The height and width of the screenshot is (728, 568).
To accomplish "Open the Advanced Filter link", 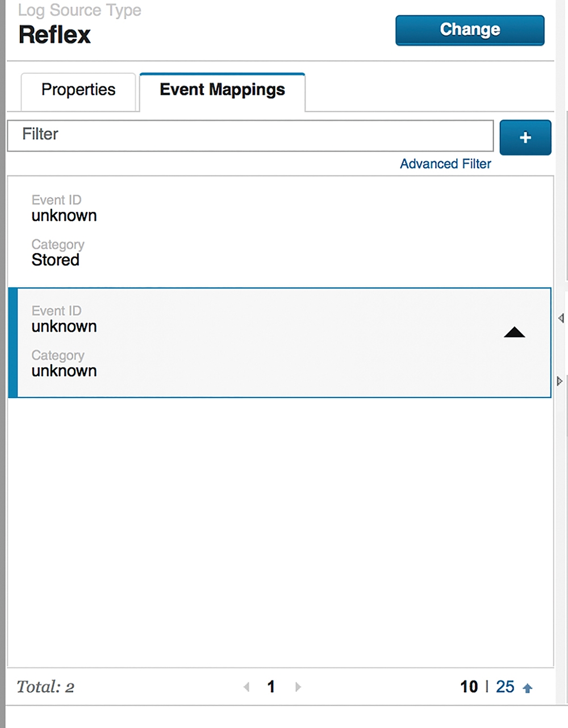I will tap(445, 164).
